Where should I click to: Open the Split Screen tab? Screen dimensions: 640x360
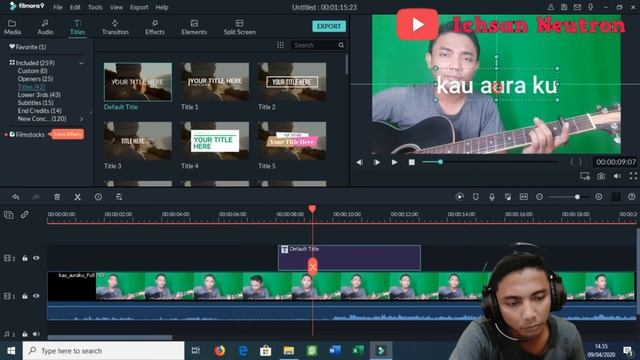point(240,27)
